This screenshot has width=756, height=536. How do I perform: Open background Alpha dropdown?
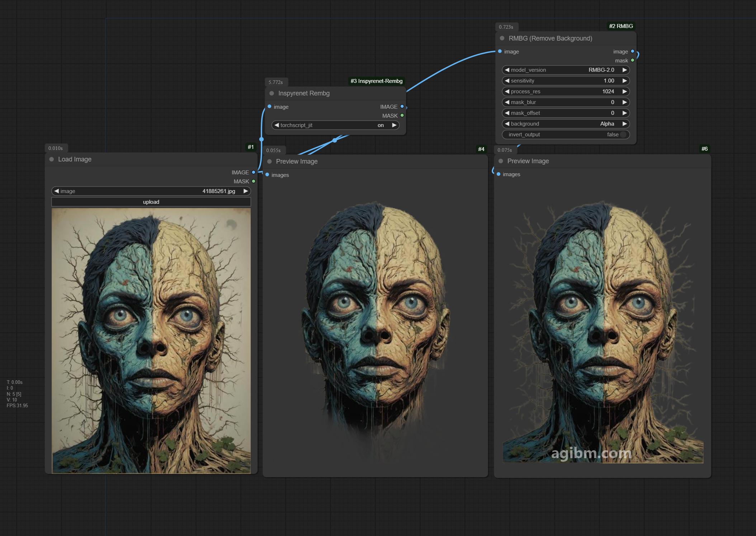click(x=566, y=124)
